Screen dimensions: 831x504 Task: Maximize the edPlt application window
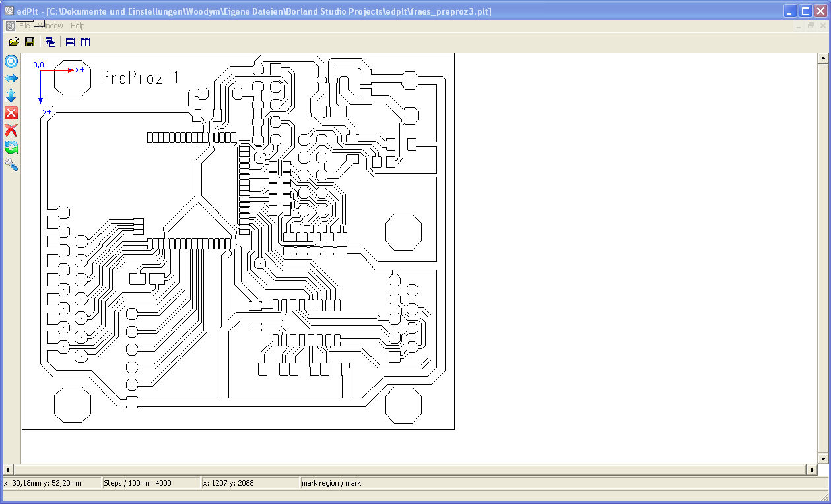click(x=805, y=11)
